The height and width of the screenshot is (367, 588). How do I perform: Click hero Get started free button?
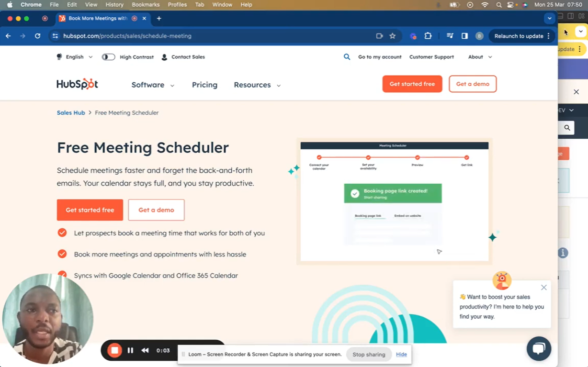[90, 210]
